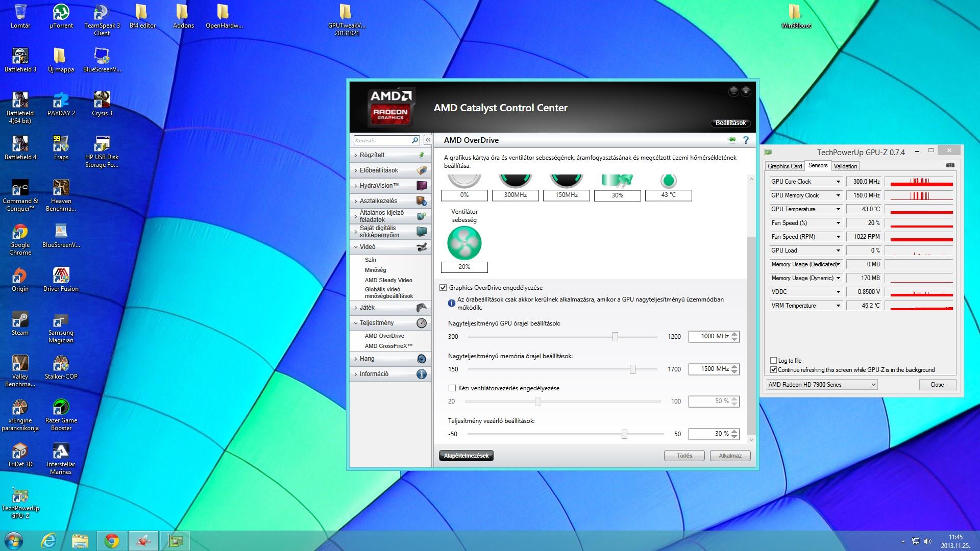Image resolution: width=980 pixels, height=551 pixels.
Task: Open AMD Steady Video sidebar entry
Action: point(388,280)
